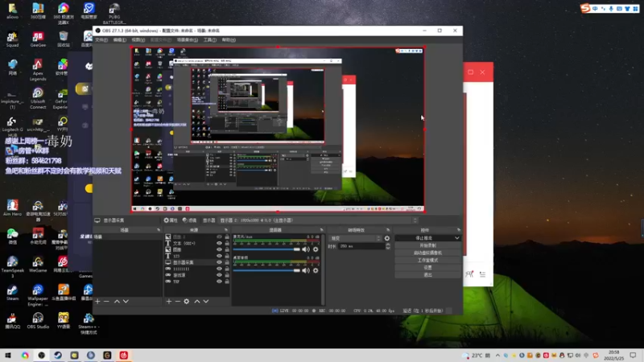Screen dimensions: 644x362
Task: Open source properties gear icon
Action: click(x=187, y=301)
